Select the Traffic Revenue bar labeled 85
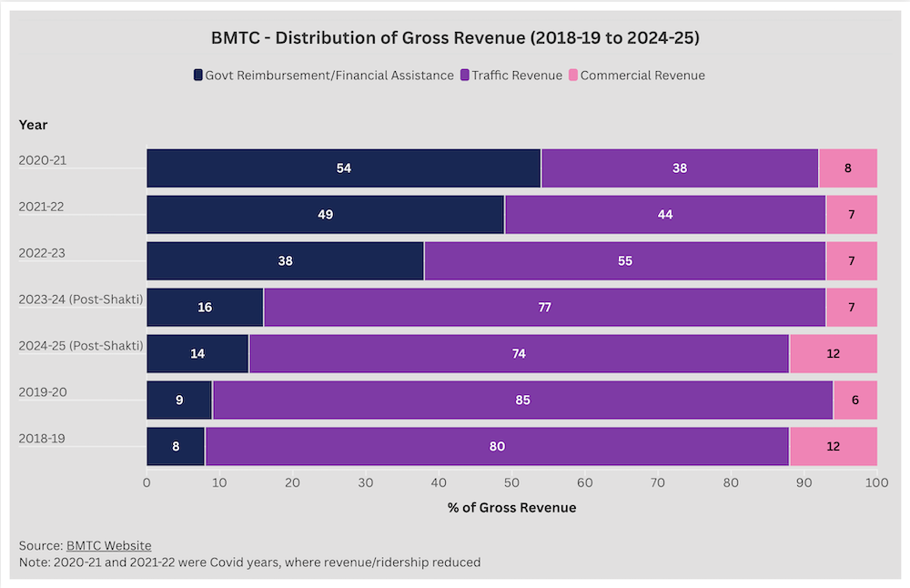This screenshot has width=910, height=588. tap(521, 400)
